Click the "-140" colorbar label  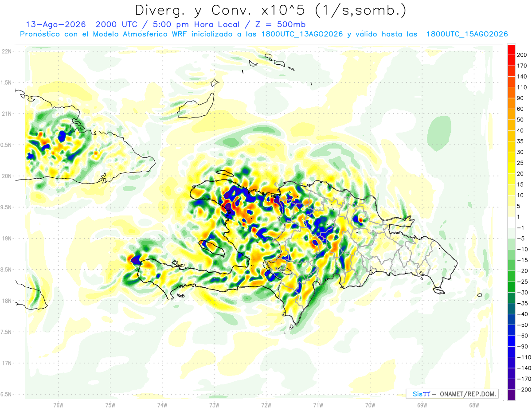524,368
